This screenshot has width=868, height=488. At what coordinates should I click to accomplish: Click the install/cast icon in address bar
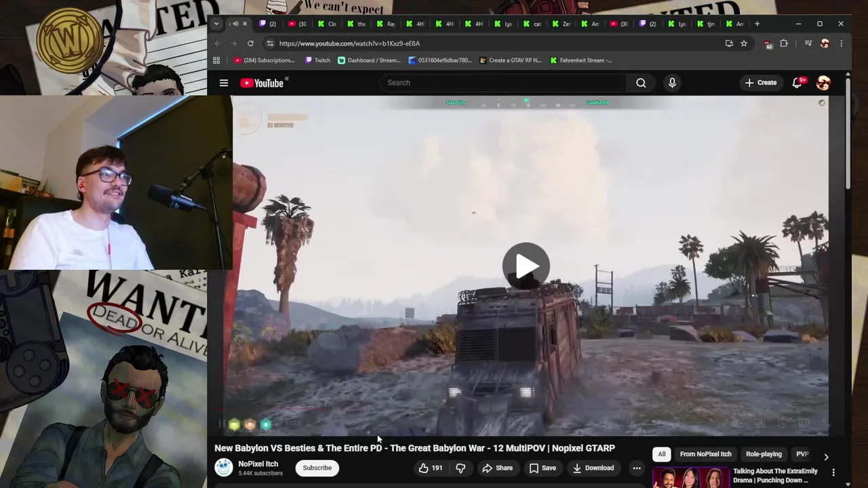729,43
